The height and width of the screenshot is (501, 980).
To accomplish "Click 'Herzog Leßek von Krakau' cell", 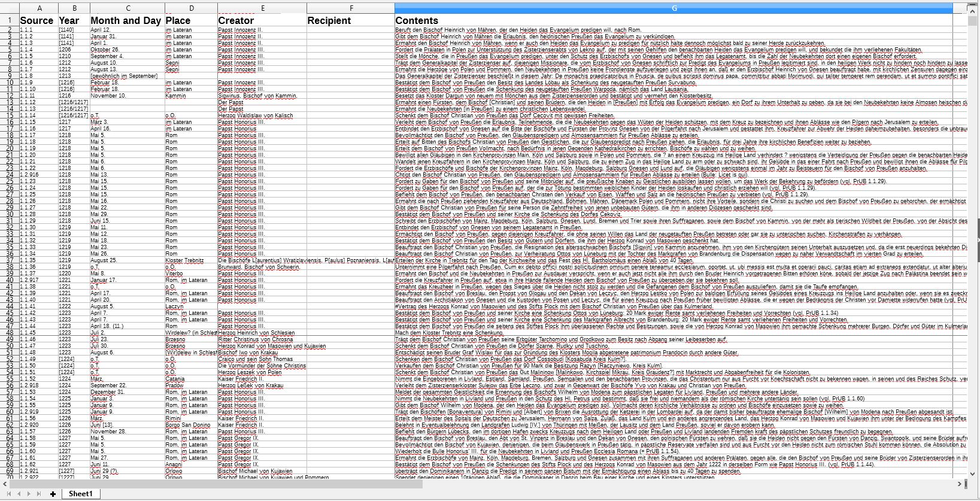I will click(x=262, y=385).
